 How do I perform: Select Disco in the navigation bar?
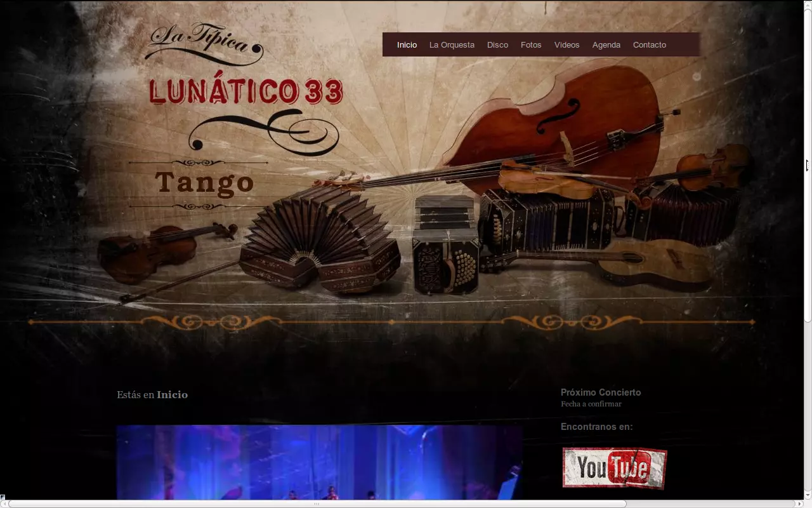[497, 45]
